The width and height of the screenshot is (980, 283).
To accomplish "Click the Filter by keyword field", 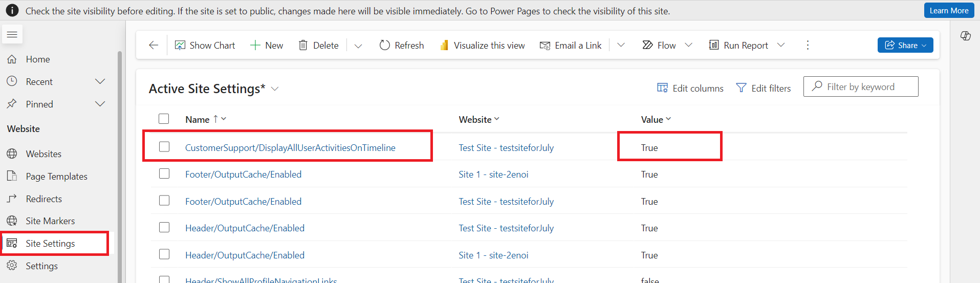I will (861, 86).
